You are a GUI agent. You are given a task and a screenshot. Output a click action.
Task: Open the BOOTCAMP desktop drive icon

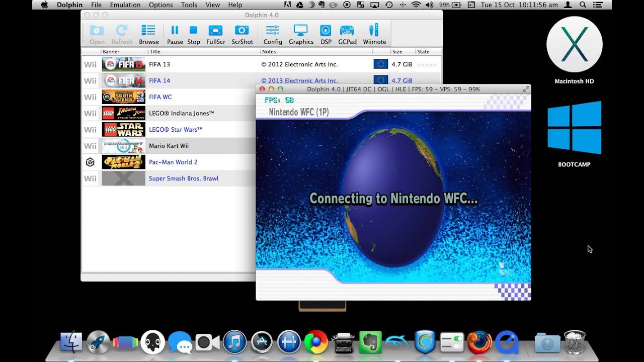pos(574,134)
